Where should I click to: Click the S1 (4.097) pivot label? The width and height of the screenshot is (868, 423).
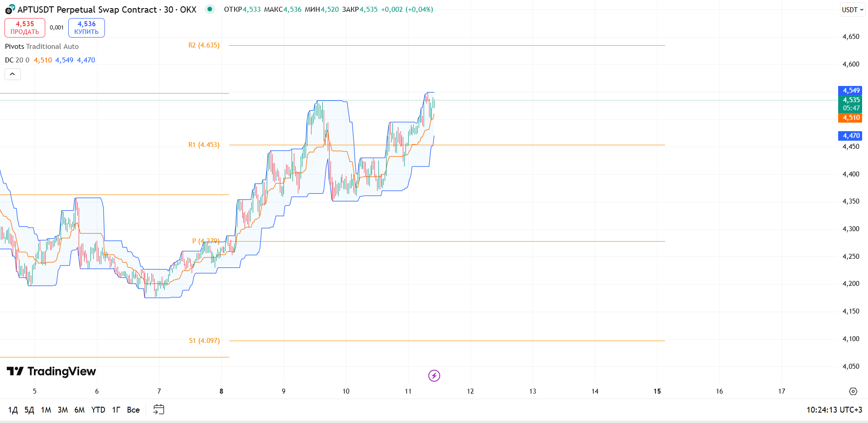pos(204,341)
